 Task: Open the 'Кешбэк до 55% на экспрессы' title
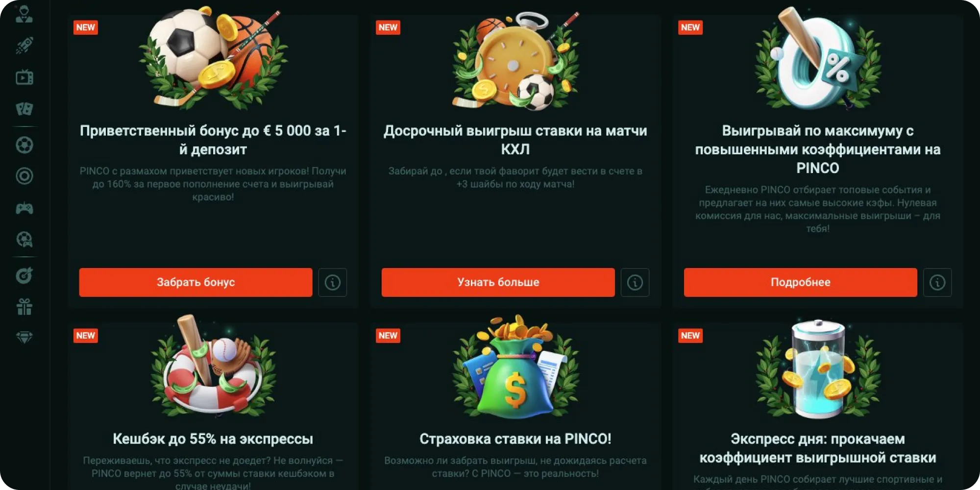(213, 439)
